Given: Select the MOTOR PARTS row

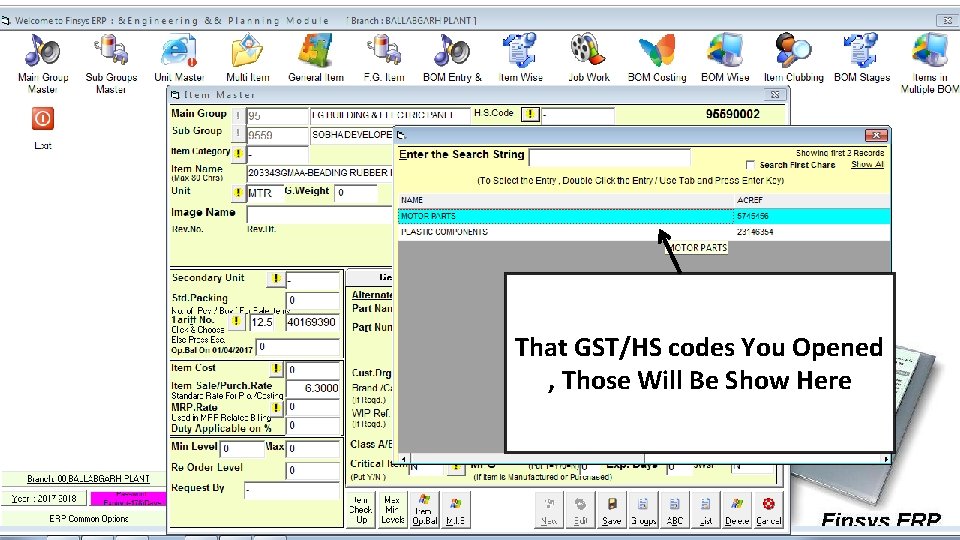Looking at the screenshot, I should click(643, 216).
